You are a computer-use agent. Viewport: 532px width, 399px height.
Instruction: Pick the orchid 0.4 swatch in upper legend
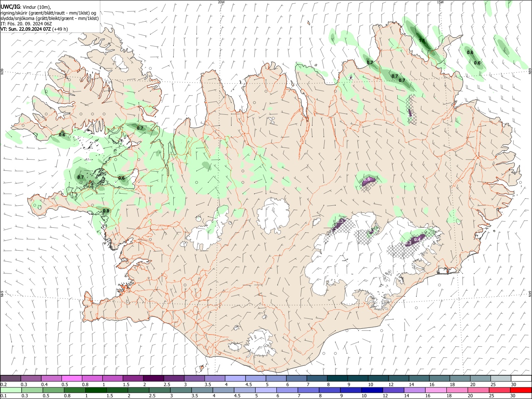52,379
